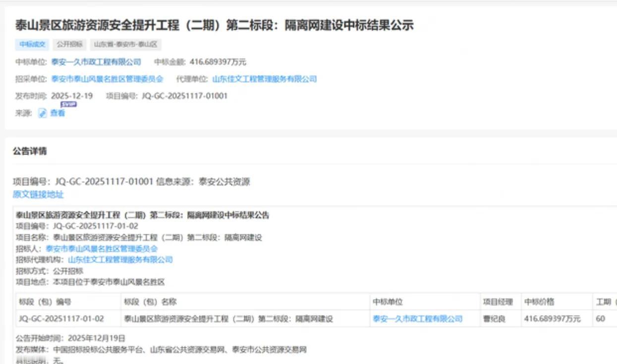Select the 中标成交 tag
The width and height of the screenshot is (617, 364).
(32, 45)
